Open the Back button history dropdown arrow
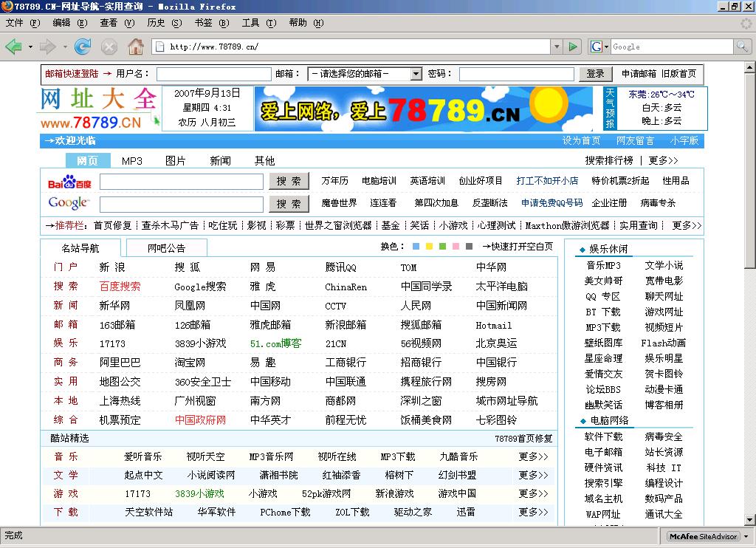Screen dimensions: 756x548 (x=30, y=47)
